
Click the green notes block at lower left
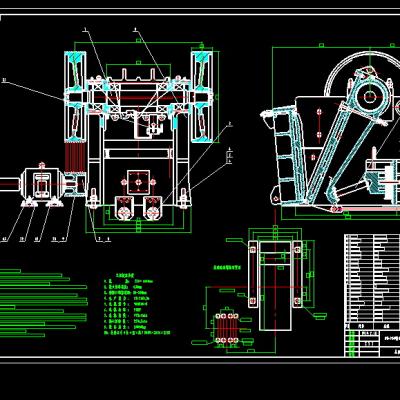tap(43, 303)
